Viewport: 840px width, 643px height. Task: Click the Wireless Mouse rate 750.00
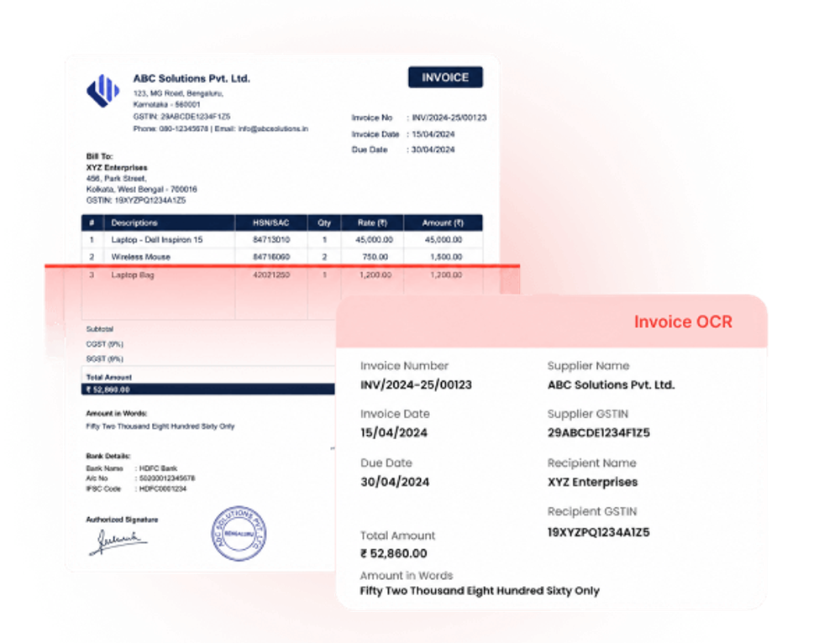375,257
